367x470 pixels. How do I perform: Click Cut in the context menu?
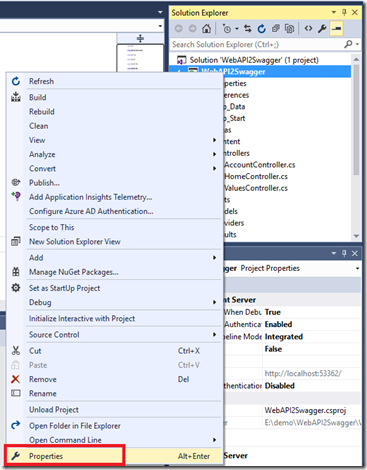[114, 351]
